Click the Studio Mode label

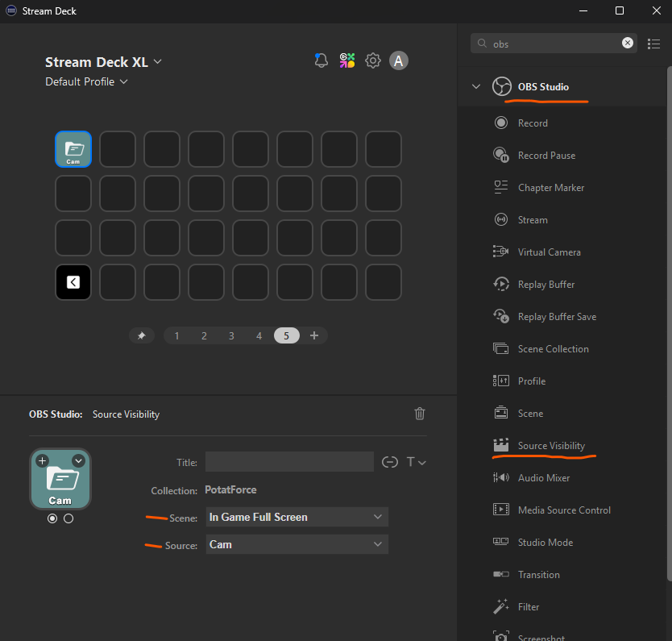tap(545, 542)
